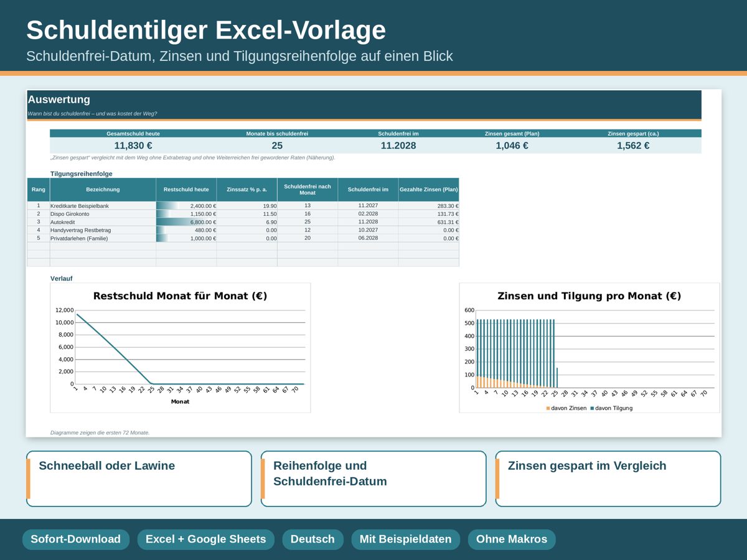Viewport: 747px width, 560px height.
Task: Choose the Deutsch language pill
Action: [x=312, y=539]
